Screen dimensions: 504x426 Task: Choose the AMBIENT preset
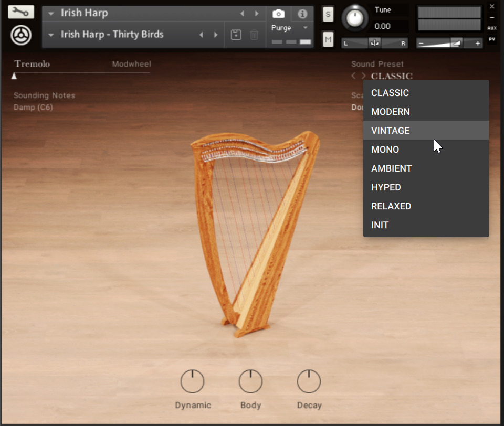[426, 168]
